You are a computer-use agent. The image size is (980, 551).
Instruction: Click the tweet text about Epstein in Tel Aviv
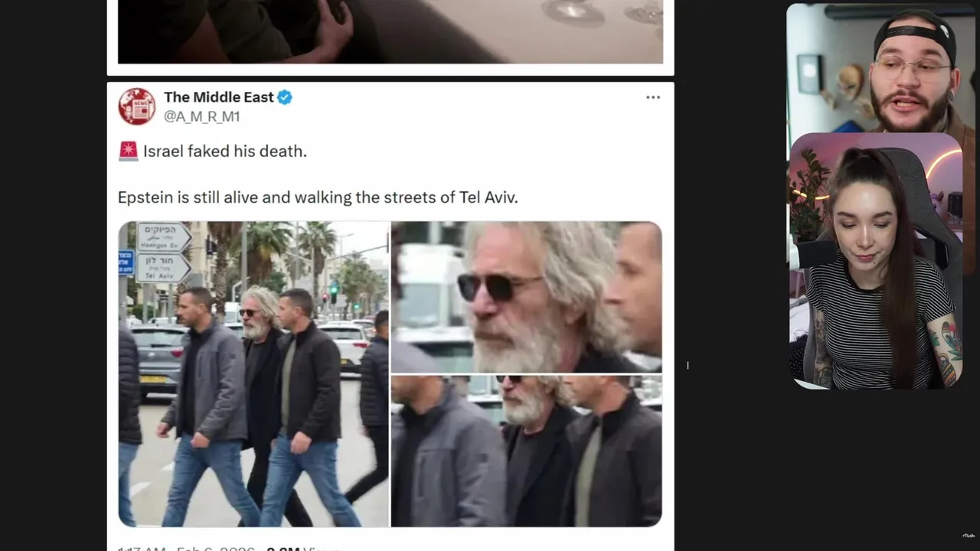click(x=318, y=197)
